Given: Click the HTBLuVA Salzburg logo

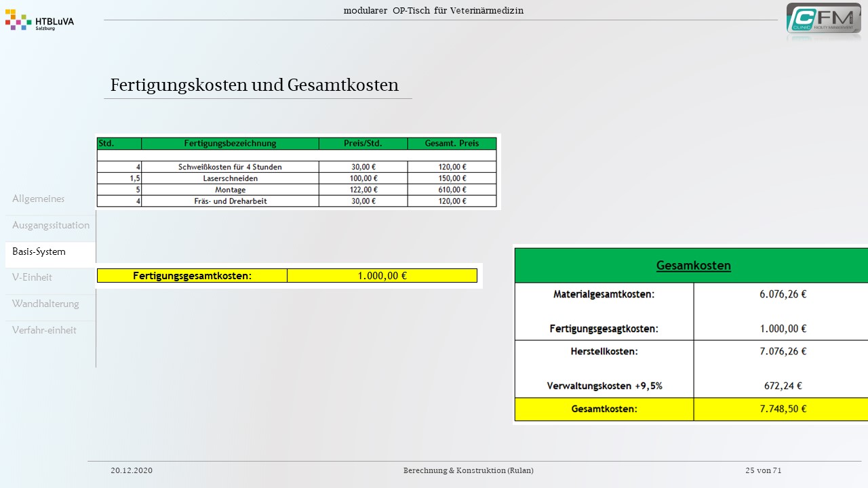Looking at the screenshot, I should pos(39,20).
